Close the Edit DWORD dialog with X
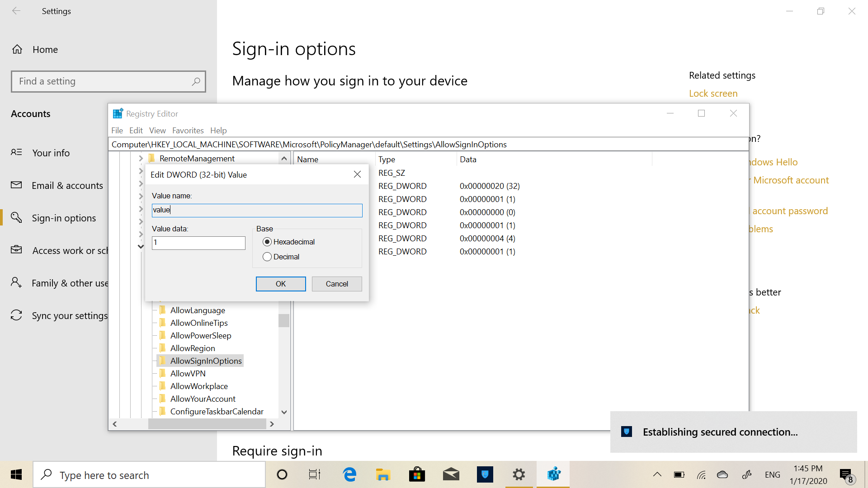868x488 pixels. click(x=357, y=174)
